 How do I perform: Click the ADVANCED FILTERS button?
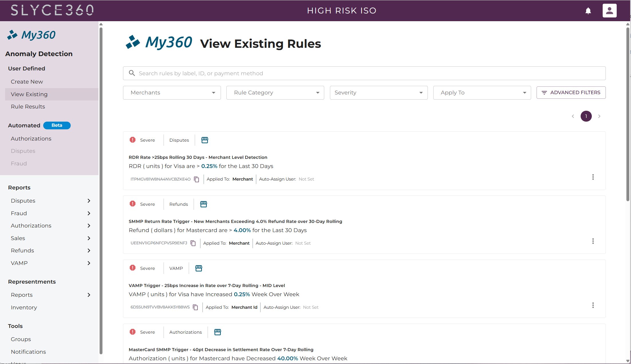[571, 93]
